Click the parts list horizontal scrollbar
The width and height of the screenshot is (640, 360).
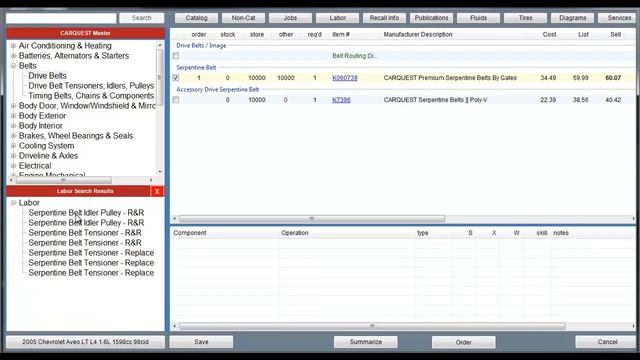click(x=312, y=219)
